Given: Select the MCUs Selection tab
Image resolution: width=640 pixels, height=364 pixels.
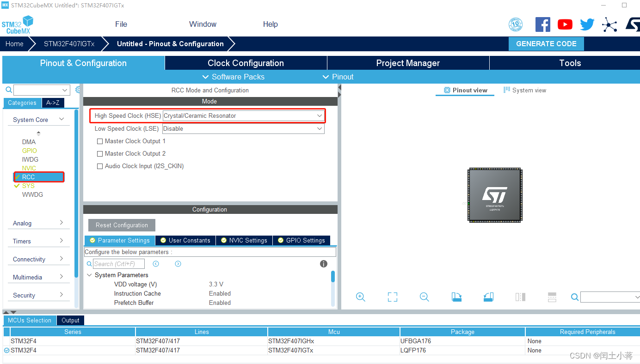Looking at the screenshot, I should pos(30,321).
